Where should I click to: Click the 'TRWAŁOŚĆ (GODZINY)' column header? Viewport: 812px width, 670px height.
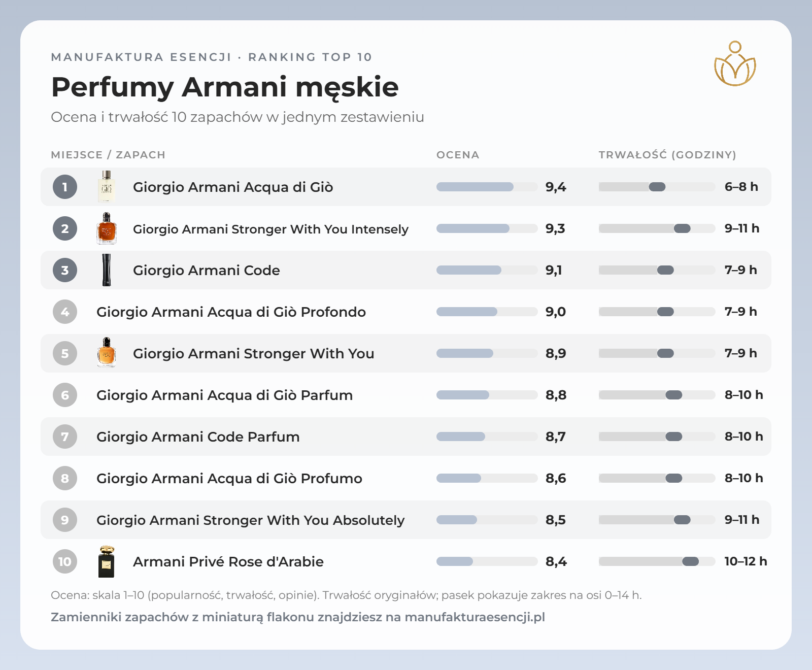(667, 155)
